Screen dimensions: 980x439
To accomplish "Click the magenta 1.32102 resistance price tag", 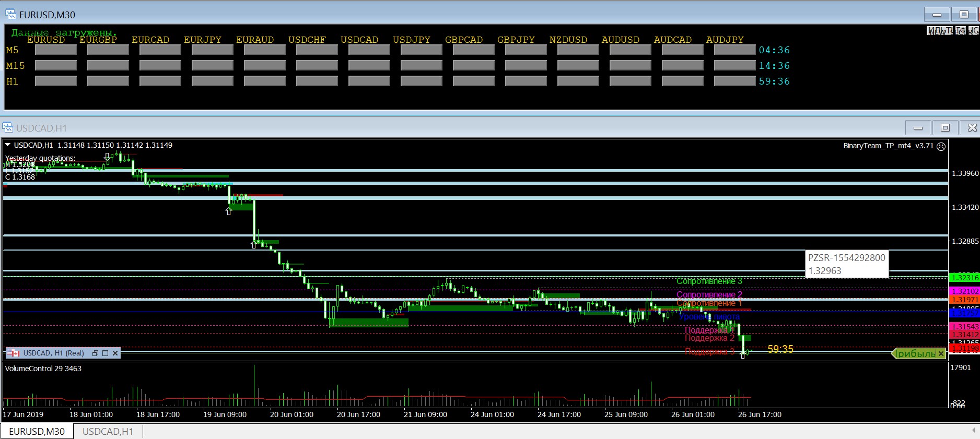I will [964, 291].
